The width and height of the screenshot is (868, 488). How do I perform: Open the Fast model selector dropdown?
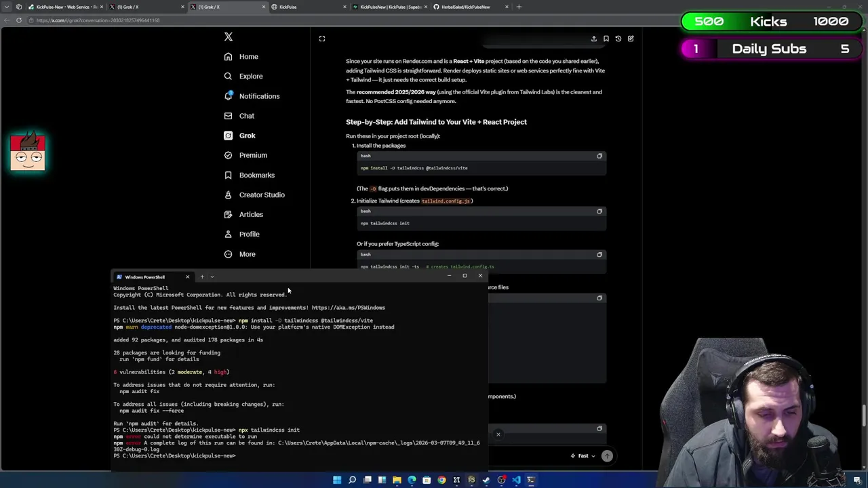pos(583,456)
